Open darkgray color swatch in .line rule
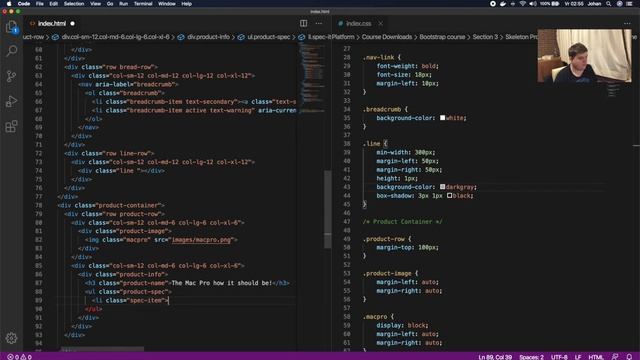Image resolution: width=640 pixels, height=360 pixels. 442,187
